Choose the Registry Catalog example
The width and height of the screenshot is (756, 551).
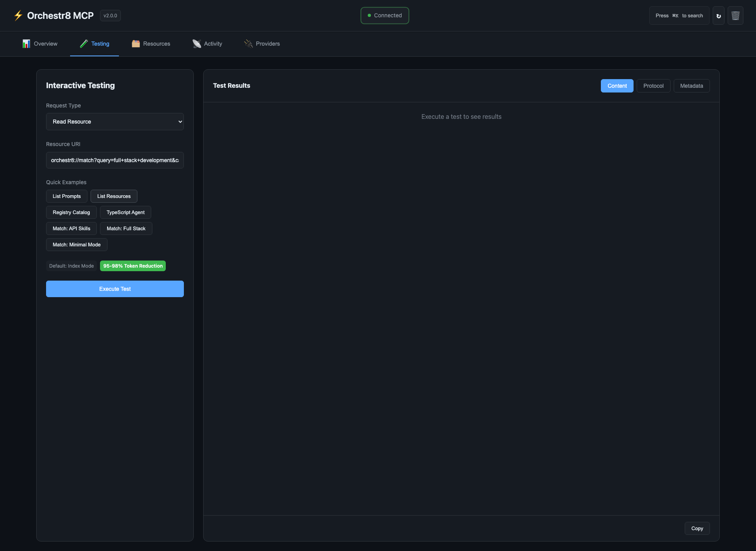tap(71, 213)
